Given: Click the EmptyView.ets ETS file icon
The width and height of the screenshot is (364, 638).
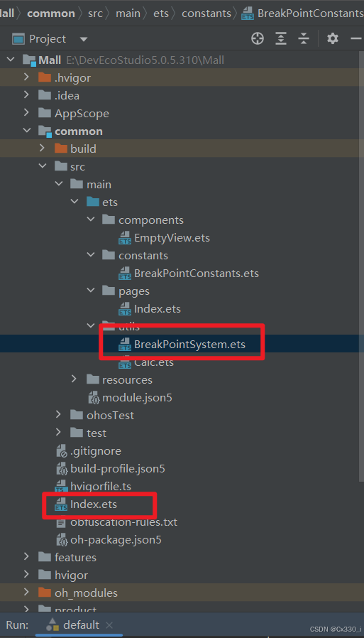Looking at the screenshot, I should 124,238.
